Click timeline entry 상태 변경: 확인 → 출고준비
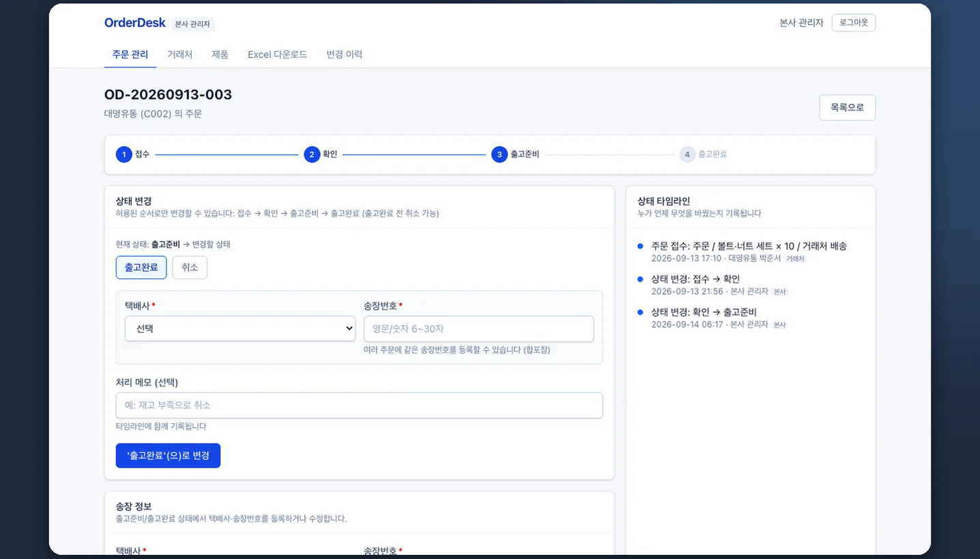 tap(704, 312)
